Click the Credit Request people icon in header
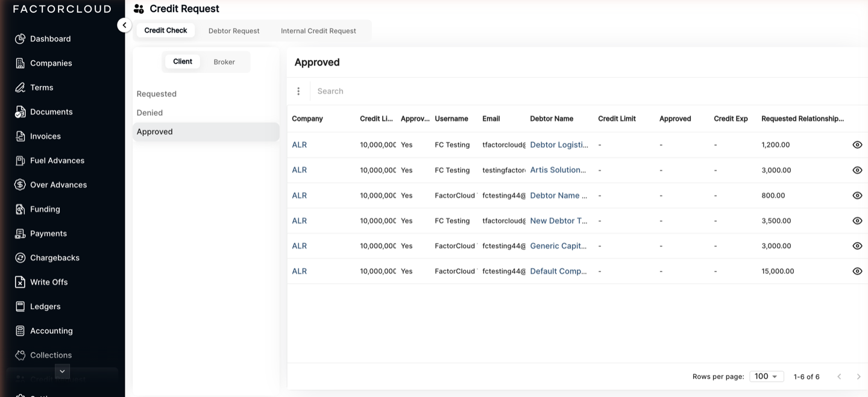Viewport: 868px width, 397px height. (x=139, y=9)
